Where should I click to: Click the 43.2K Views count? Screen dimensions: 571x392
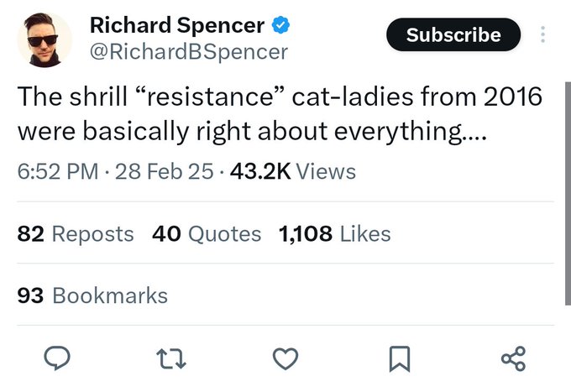pos(293,171)
